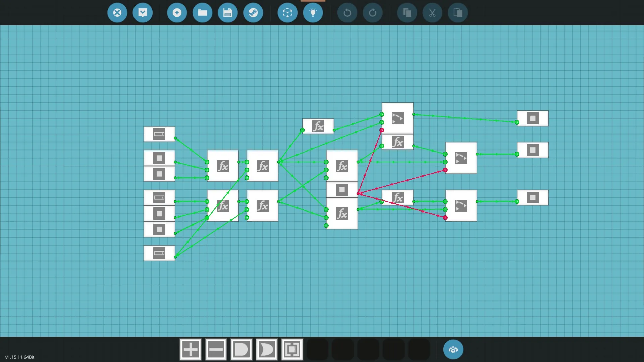Viewport: 644px width, 362px height.
Task: Open the chevron dropdown in top toolbar
Action: 143,13
